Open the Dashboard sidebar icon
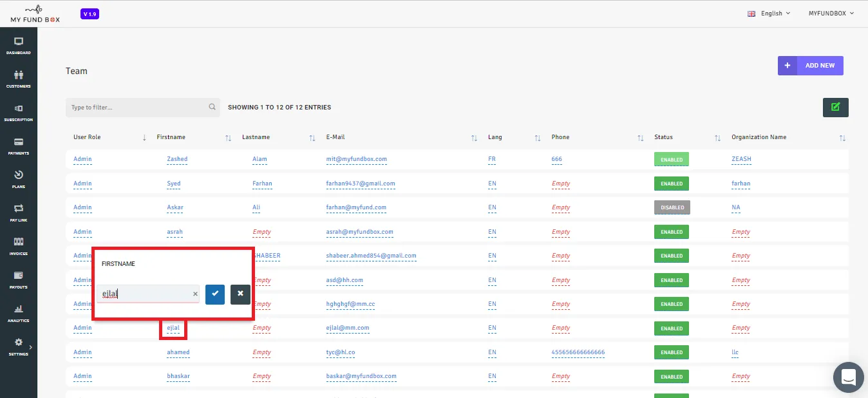 click(19, 45)
